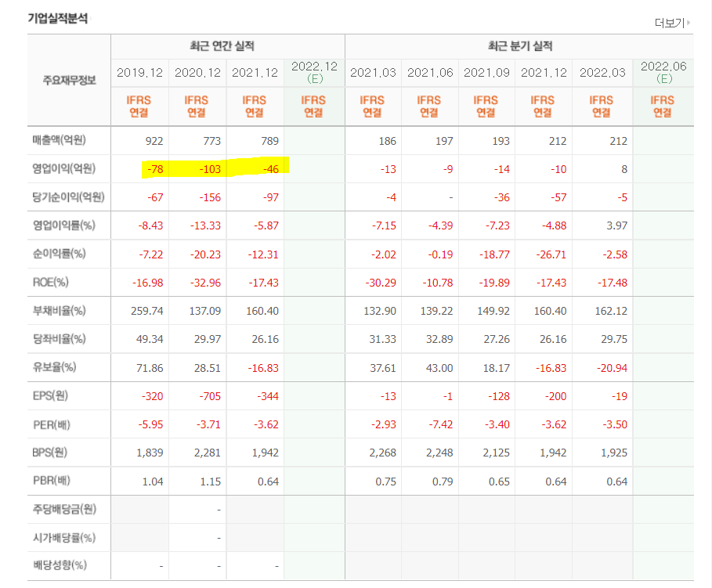712x588 pixels.
Task: Click the 2020.12 annual column header
Action: (197, 73)
